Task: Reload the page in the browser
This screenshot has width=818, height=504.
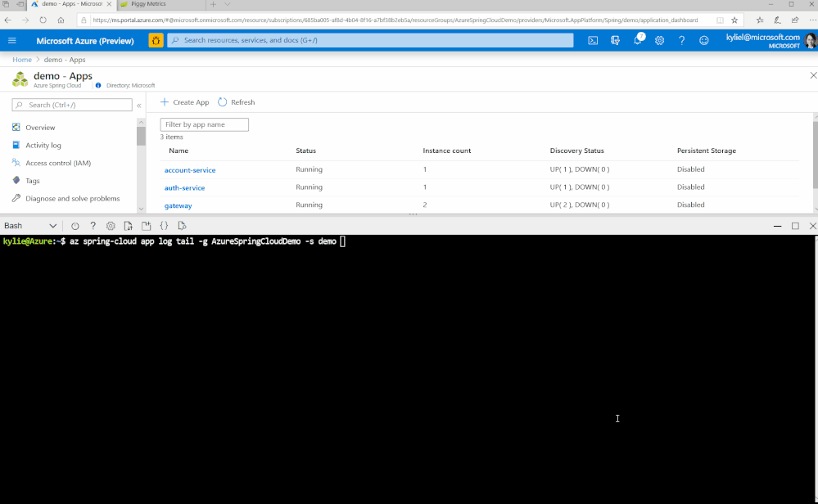Action: (43, 20)
